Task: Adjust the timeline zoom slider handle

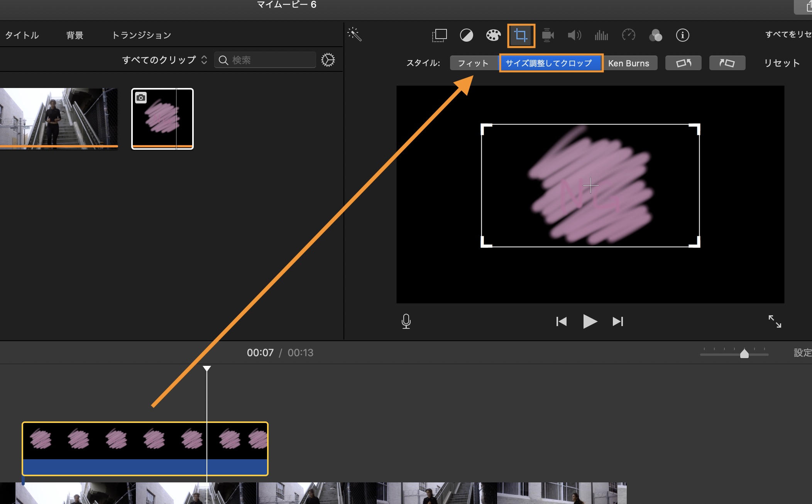Action: click(744, 353)
